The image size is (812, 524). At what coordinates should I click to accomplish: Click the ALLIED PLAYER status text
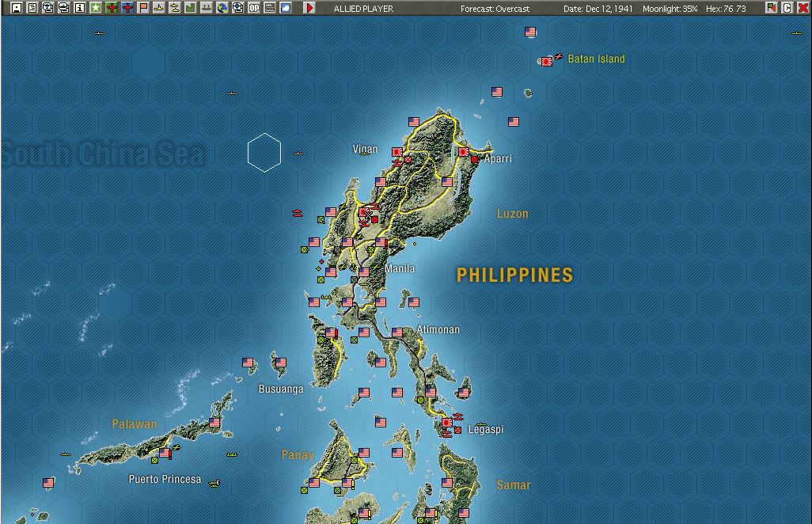363,9
